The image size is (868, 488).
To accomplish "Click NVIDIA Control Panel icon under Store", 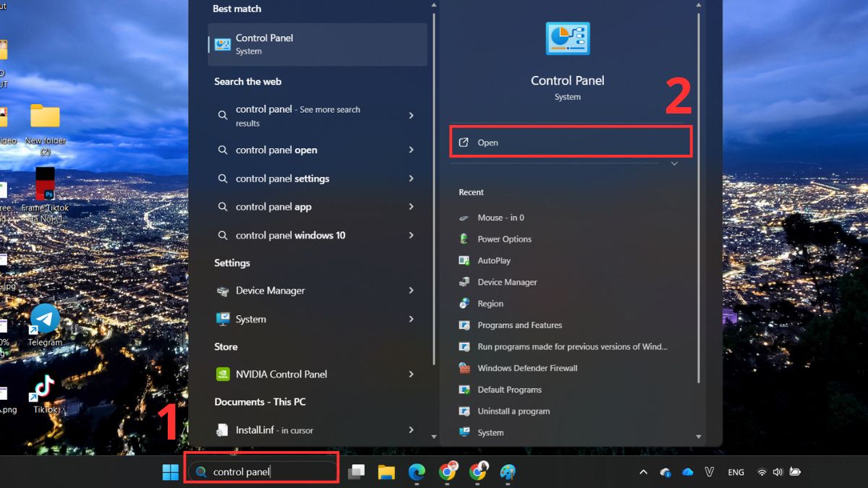I will [223, 374].
